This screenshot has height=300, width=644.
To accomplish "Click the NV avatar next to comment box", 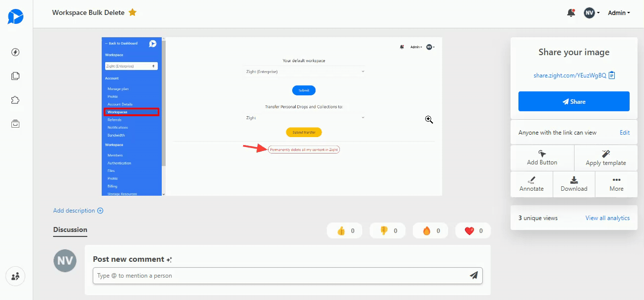I will pos(65,260).
